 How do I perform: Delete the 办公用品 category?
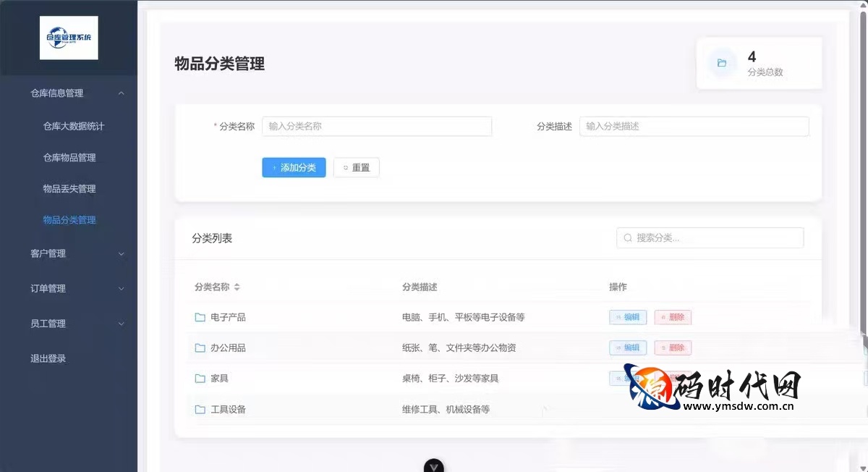point(673,347)
